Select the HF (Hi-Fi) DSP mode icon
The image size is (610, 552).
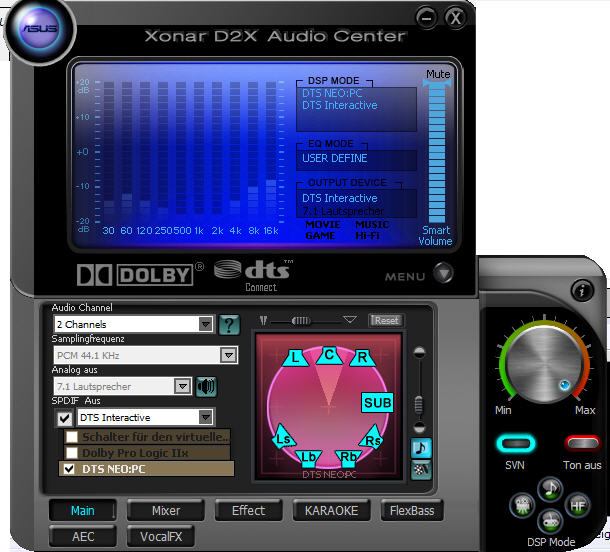(578, 505)
